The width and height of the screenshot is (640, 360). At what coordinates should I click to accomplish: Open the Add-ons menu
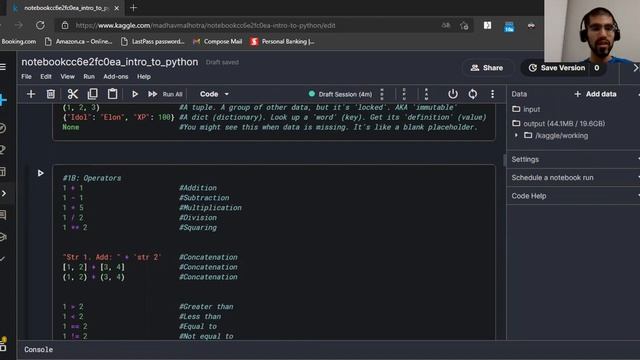click(116, 77)
